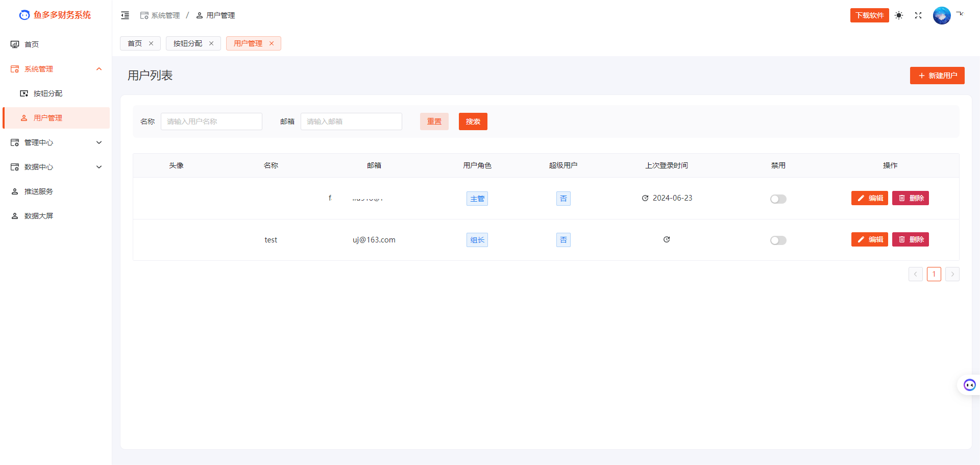Toggle the light/dark theme sun icon
This screenshot has height=465, width=980.
coord(899,15)
